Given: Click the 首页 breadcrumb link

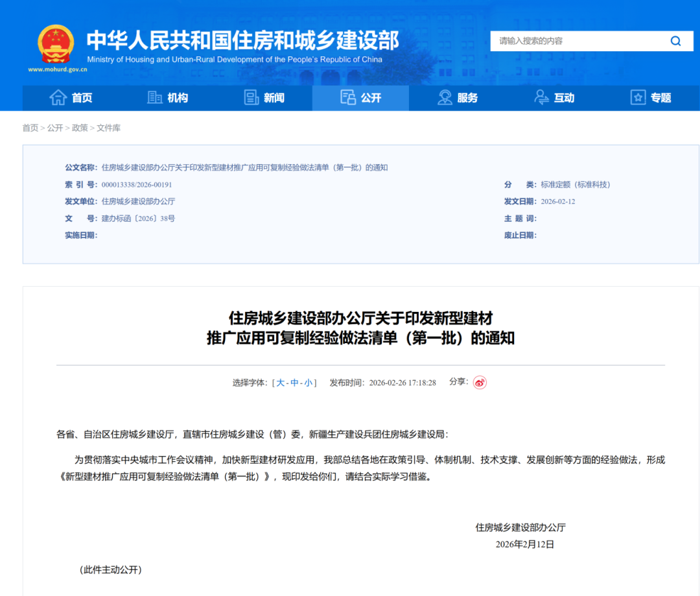Looking at the screenshot, I should (30, 128).
